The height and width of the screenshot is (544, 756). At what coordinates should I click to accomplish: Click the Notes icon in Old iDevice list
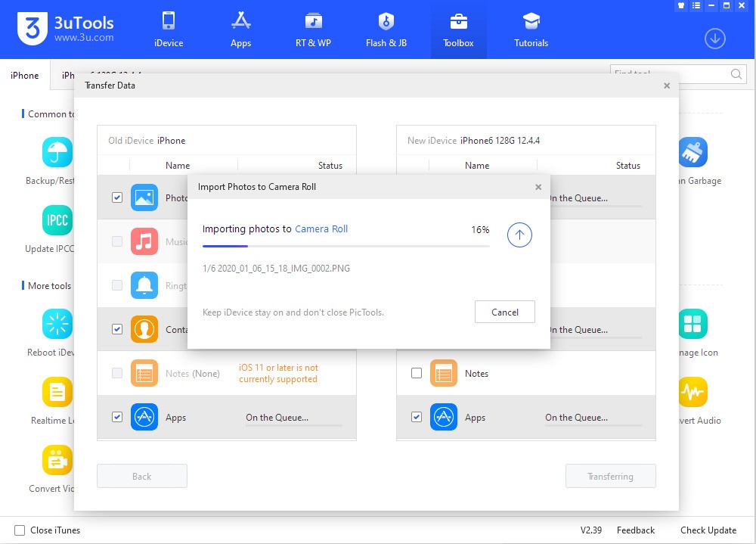144,373
